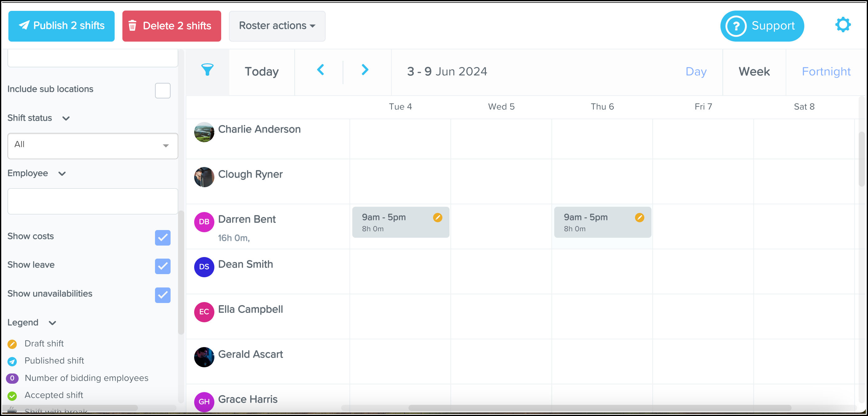This screenshot has height=416, width=868.
Task: Go to previous week arrow
Action: pyautogui.click(x=320, y=70)
